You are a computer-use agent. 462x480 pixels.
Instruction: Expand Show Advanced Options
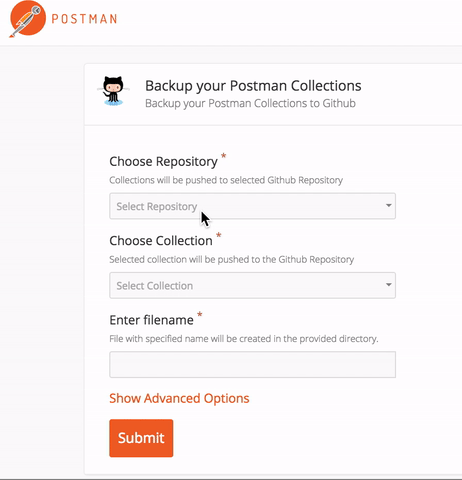(179, 398)
